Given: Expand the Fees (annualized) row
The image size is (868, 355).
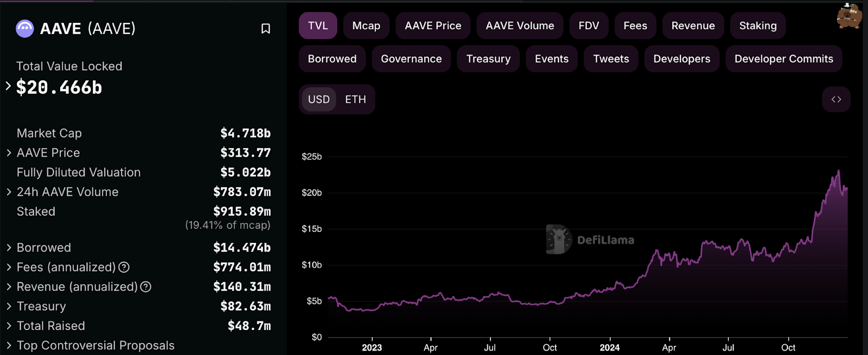Looking at the screenshot, I should pos(9,267).
